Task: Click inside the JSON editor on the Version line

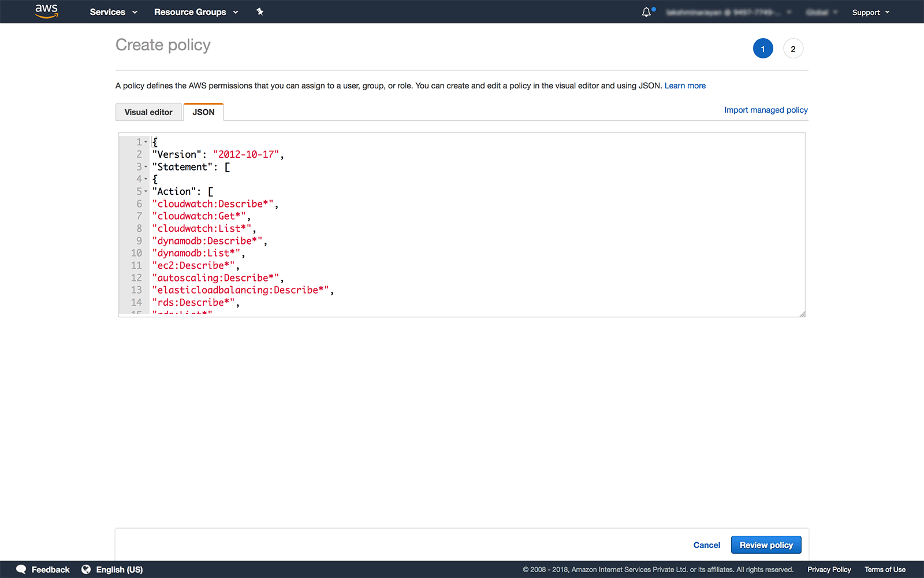Action: [346, 154]
